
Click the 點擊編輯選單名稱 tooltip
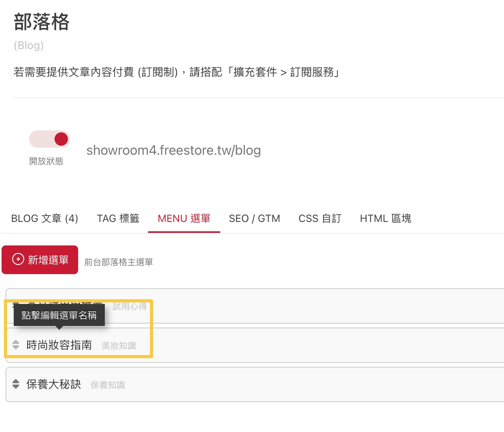(59, 315)
